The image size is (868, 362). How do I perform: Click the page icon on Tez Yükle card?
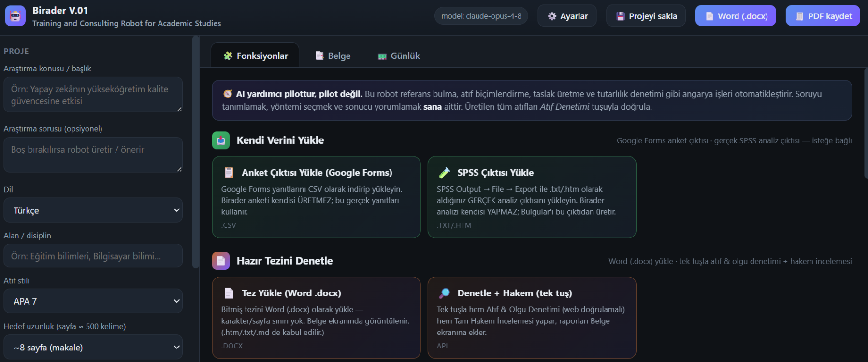coord(229,293)
